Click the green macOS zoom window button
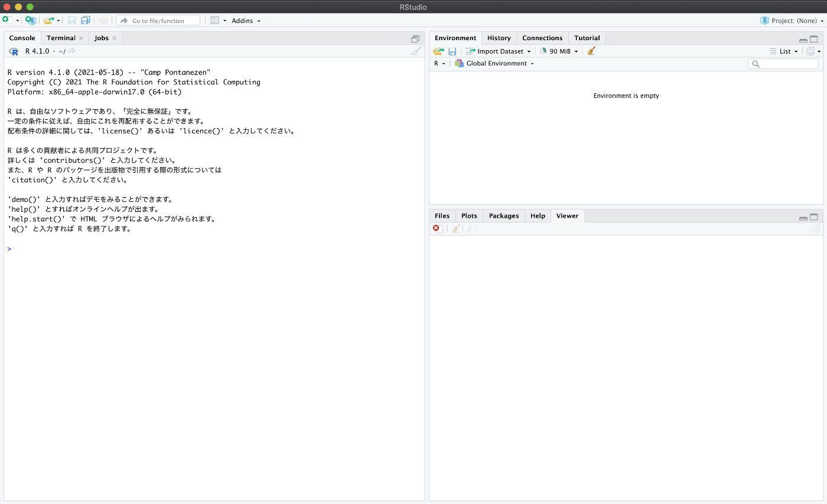827x504 pixels. [30, 6]
